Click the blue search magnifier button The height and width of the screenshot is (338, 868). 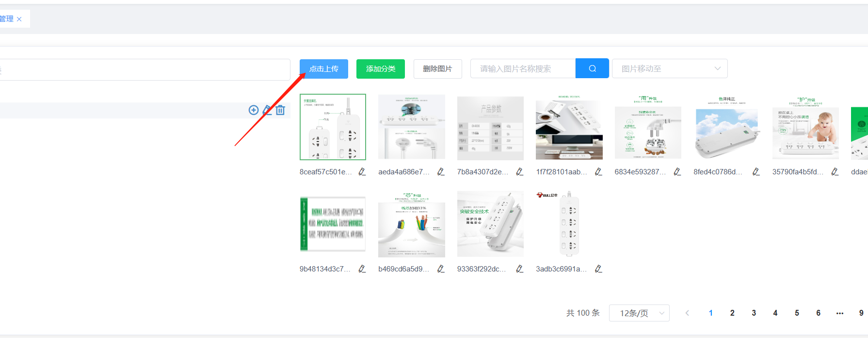[x=592, y=68]
